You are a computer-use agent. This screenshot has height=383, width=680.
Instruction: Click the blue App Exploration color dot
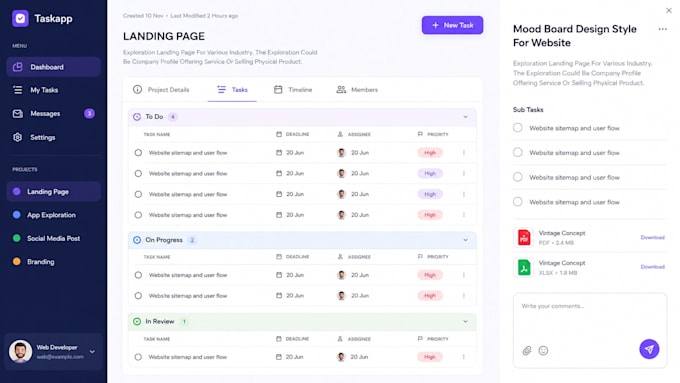tap(16, 215)
